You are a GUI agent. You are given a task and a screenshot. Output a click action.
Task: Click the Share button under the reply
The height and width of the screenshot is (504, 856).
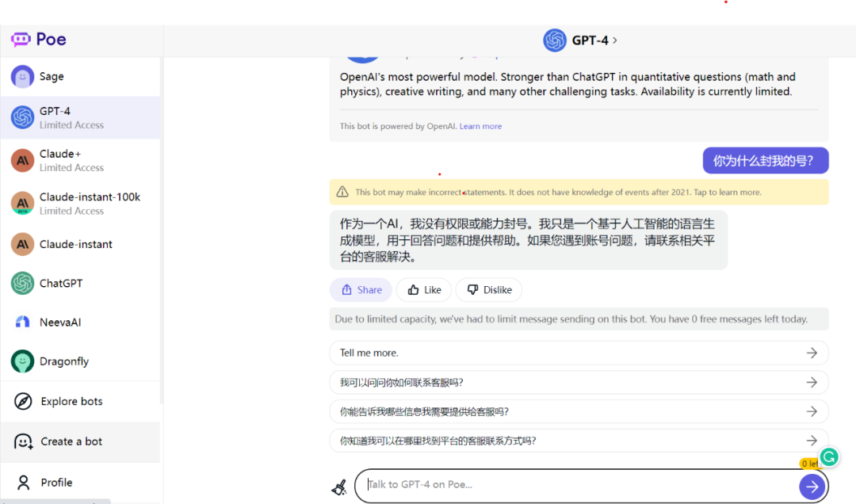[361, 289]
